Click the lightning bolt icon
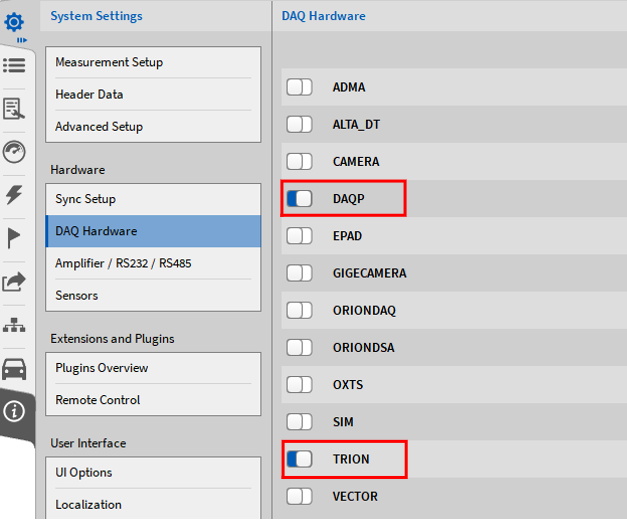This screenshot has height=521, width=627. click(x=14, y=195)
